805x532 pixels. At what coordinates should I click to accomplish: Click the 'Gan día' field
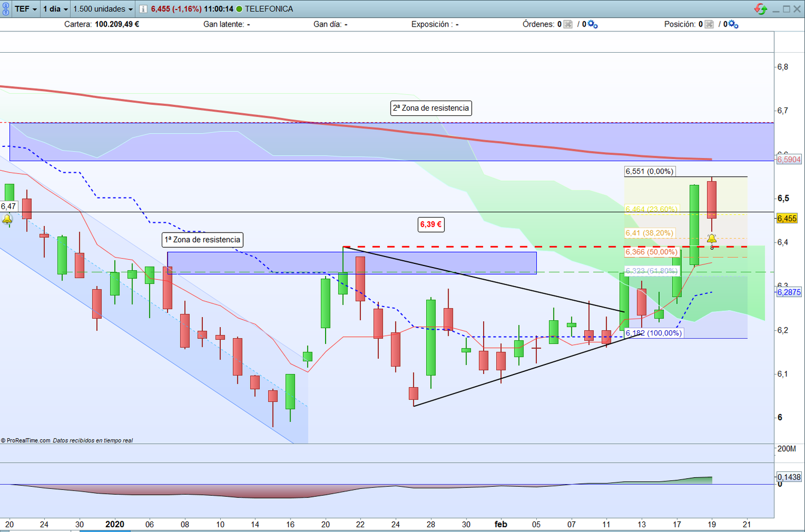tap(330, 24)
